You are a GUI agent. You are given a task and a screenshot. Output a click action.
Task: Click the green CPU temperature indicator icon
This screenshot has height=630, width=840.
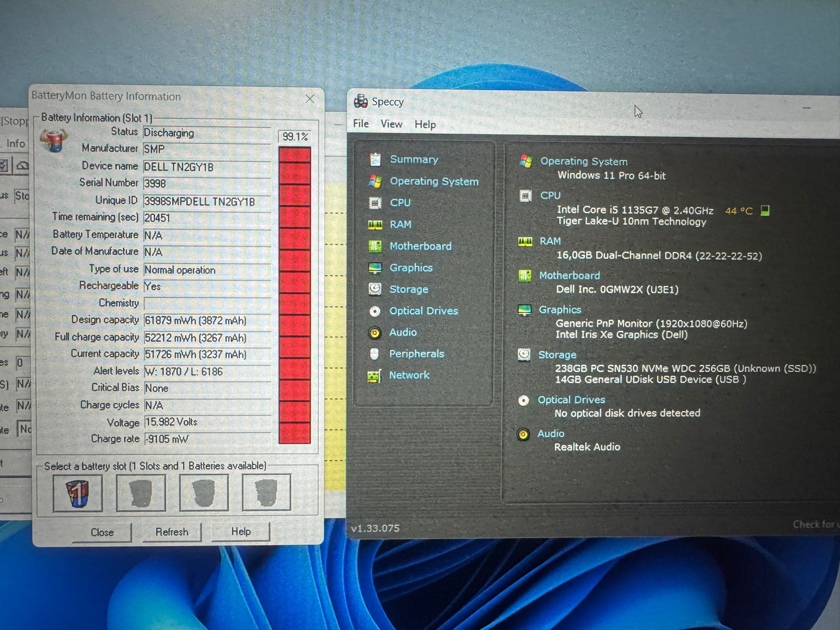[765, 211]
